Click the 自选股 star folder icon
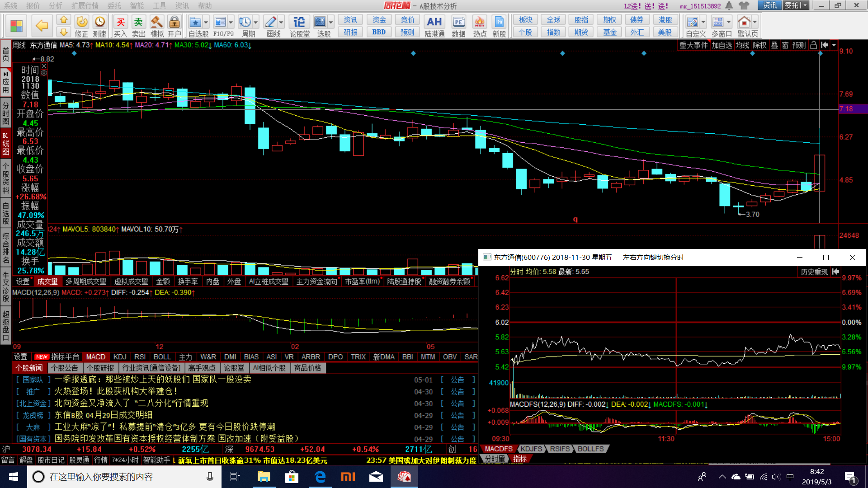This screenshot has width=868, height=488. coord(195,22)
